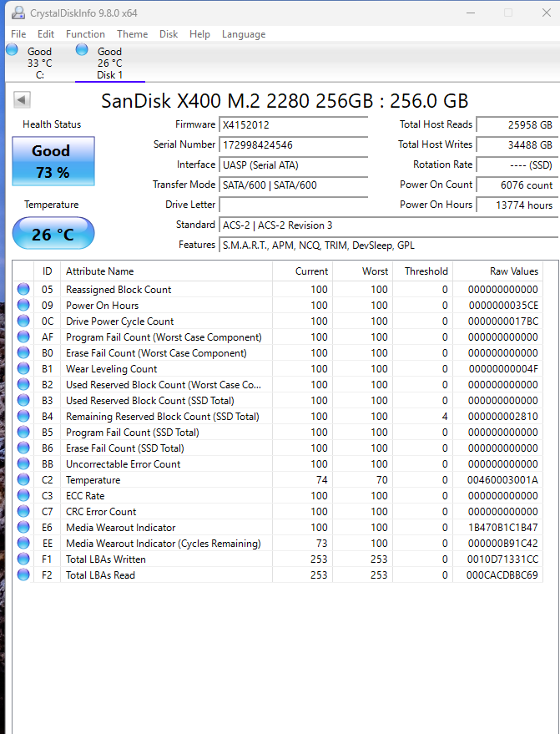Click the CrystalDiskInfo app icon in title bar
Image resolution: width=560 pixels, height=734 pixels.
18,13
